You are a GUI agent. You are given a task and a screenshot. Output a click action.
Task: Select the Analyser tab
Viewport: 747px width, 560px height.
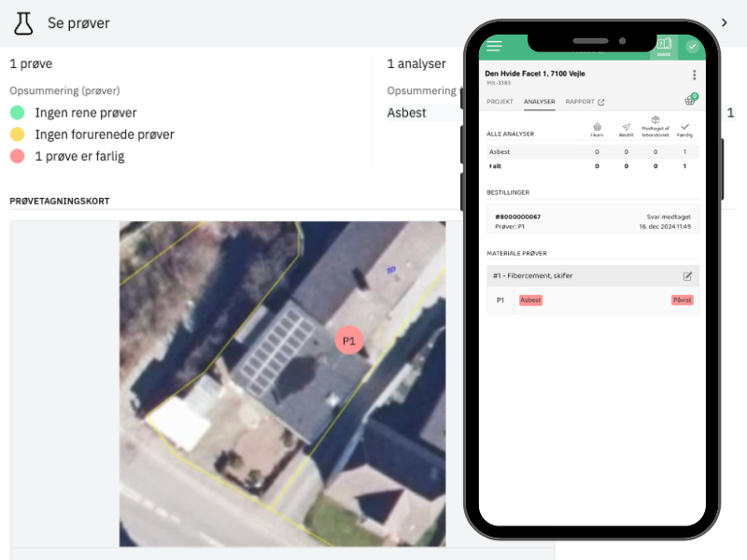(x=540, y=102)
